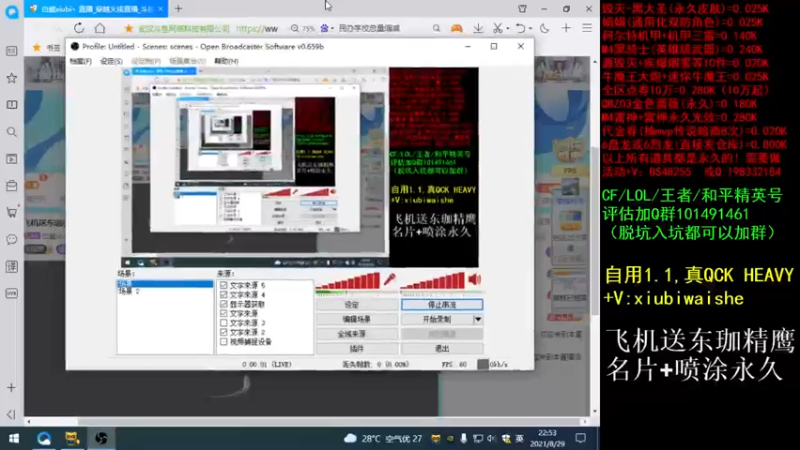Toggle night mode moon icon
This screenshot has height=450, width=800.
click(544, 29)
